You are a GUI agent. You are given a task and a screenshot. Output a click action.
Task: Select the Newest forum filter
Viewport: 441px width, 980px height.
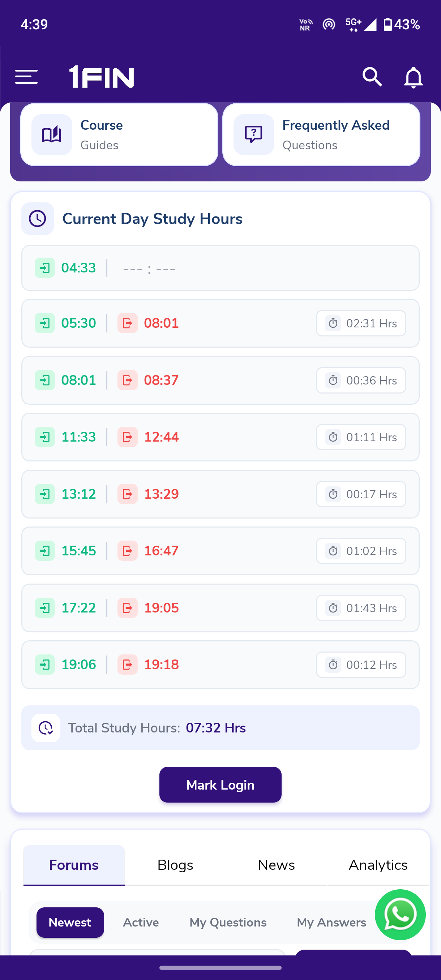click(70, 922)
